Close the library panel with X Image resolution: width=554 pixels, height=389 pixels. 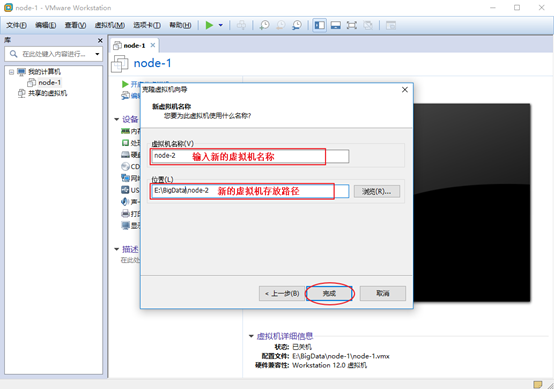pos(100,41)
